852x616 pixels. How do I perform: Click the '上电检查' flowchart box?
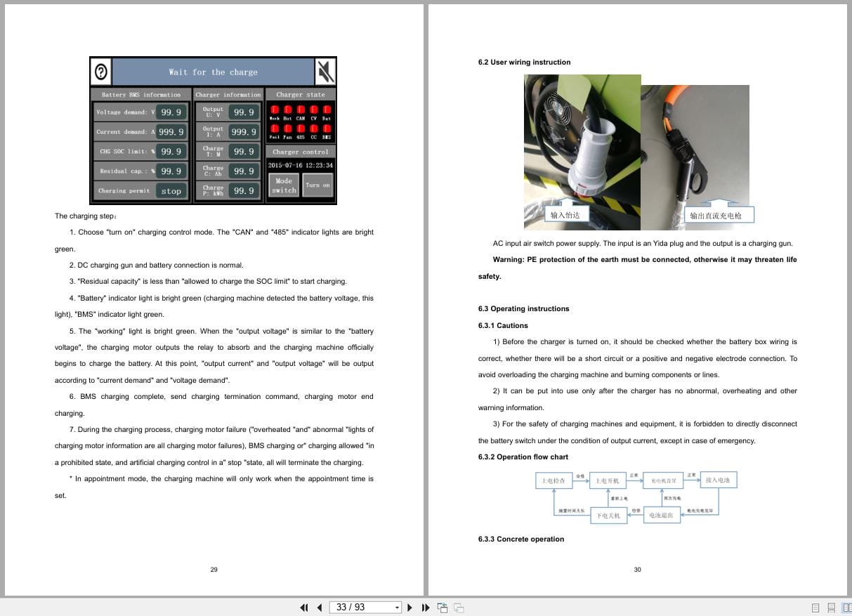[x=553, y=481]
